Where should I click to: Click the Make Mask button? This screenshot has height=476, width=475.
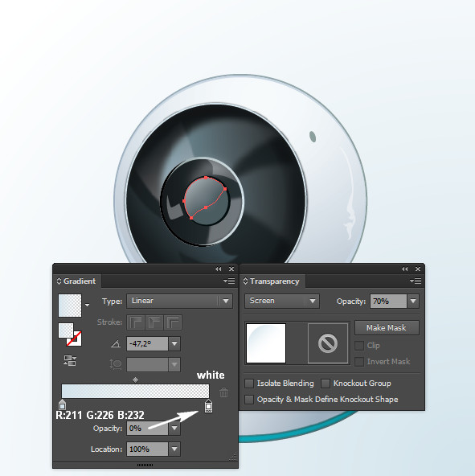click(x=387, y=328)
